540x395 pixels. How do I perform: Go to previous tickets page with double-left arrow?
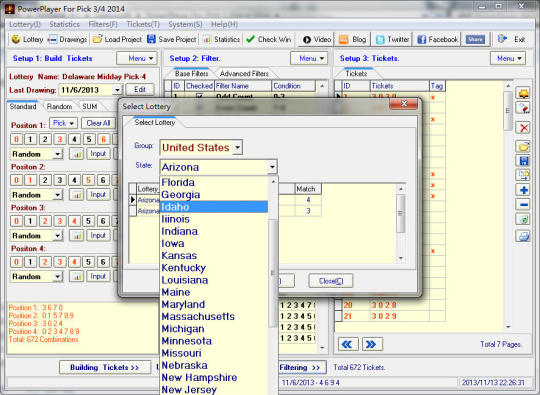[x=347, y=344]
